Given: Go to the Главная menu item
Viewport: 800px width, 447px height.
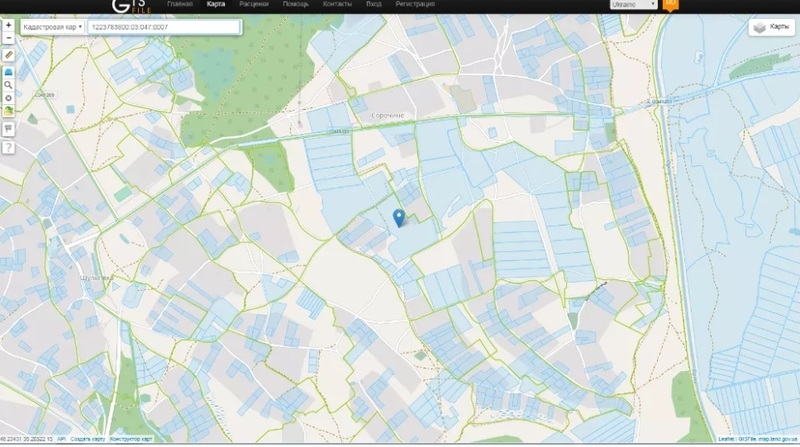Looking at the screenshot, I should click(x=180, y=5).
